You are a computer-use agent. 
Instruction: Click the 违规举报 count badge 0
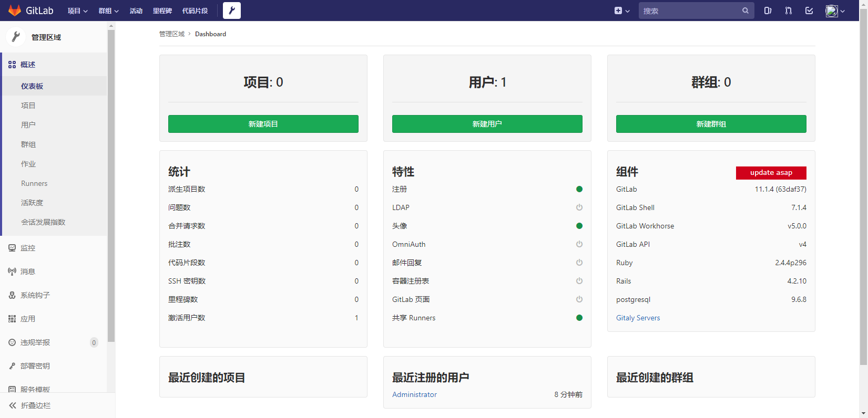pyautogui.click(x=94, y=342)
